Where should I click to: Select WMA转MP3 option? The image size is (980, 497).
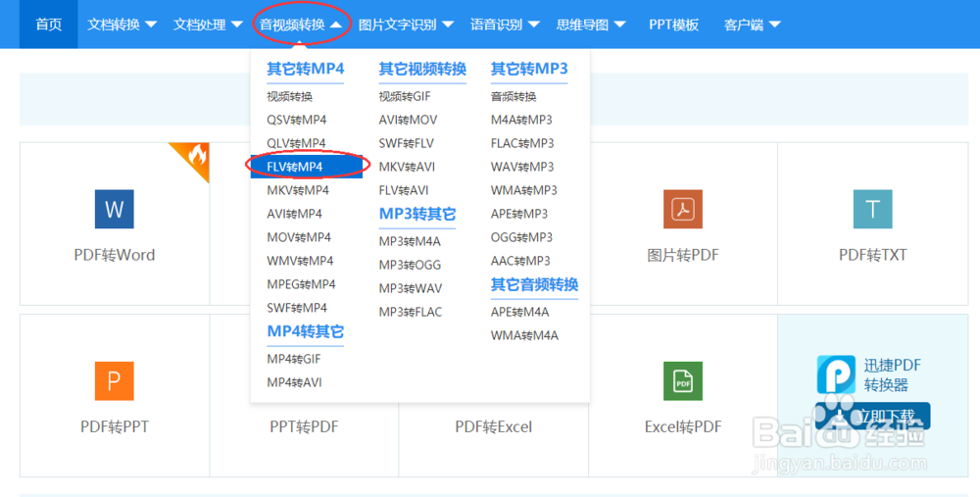point(523,190)
